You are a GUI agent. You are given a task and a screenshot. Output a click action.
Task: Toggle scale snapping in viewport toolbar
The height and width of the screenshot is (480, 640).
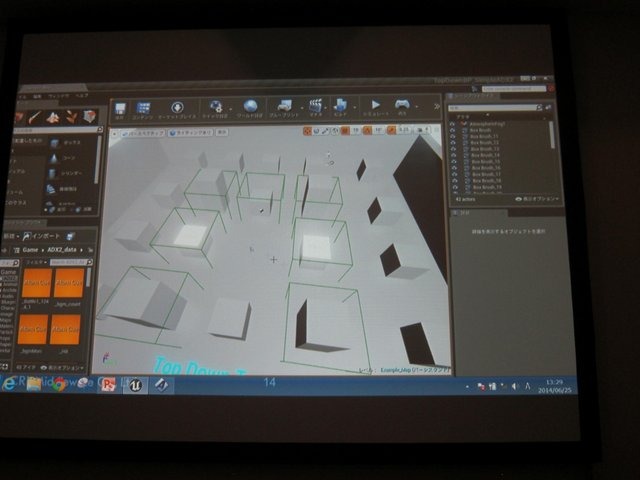(391, 130)
